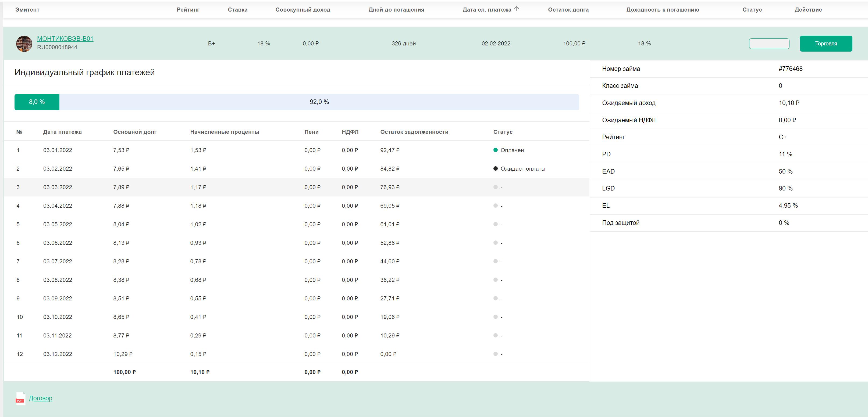
Task: Click the Ожидаемый НДФЛ label
Action: (629, 120)
